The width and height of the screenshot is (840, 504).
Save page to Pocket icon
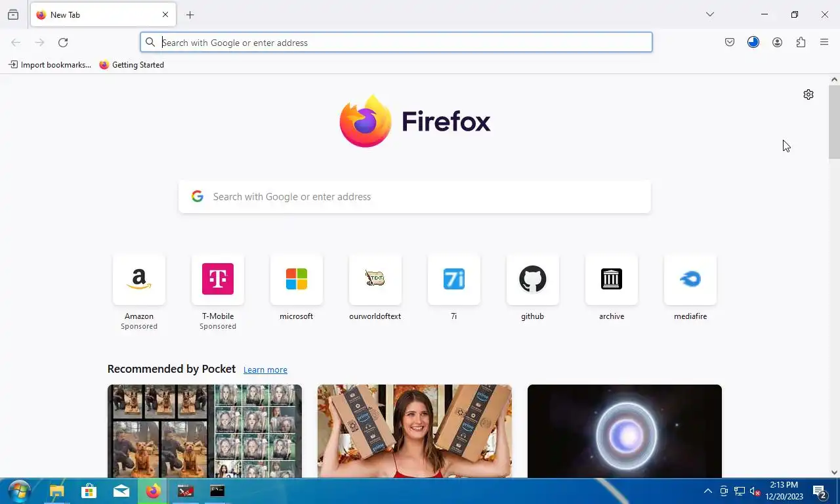tap(730, 43)
